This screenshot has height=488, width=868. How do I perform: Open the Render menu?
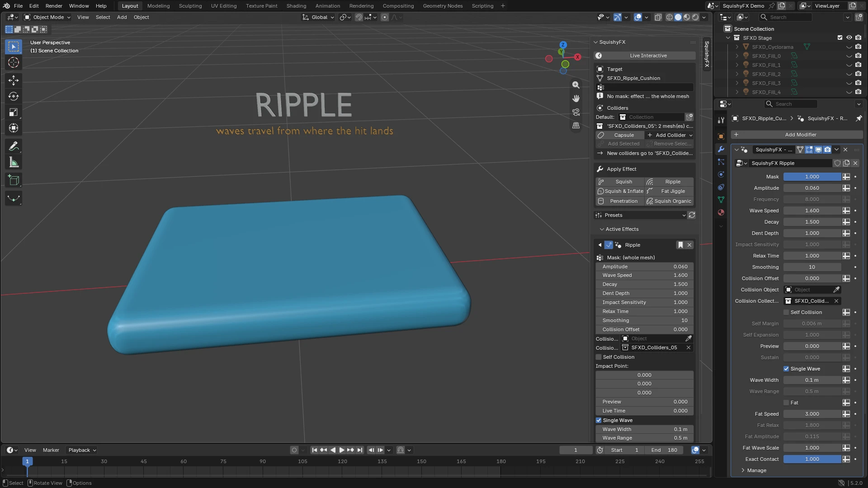(x=54, y=6)
